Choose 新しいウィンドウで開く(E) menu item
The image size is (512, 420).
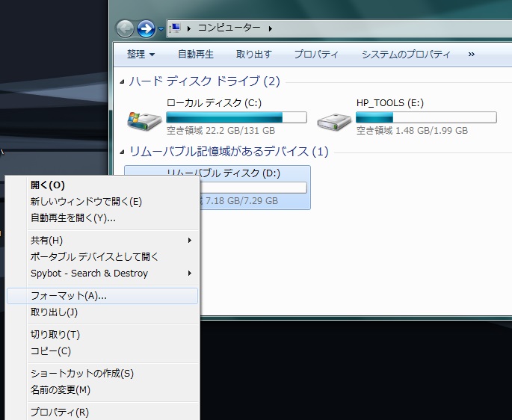(x=102, y=202)
